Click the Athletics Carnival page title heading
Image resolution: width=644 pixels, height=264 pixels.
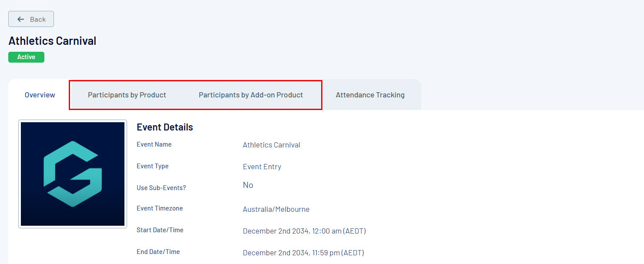tap(52, 41)
